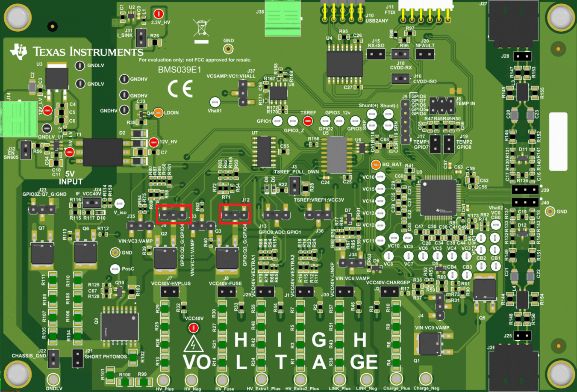Click the J31 I_SINK jumper
This screenshot has height=392, width=577.
[141, 38]
